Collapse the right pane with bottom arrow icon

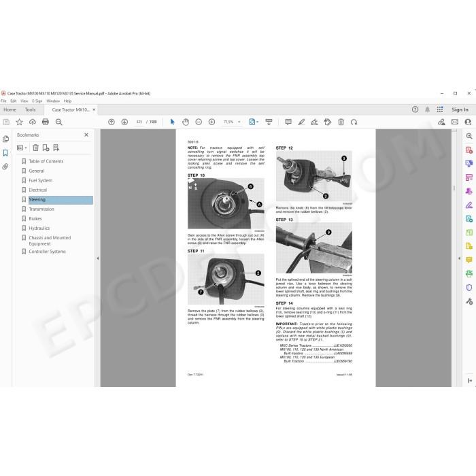470,380
